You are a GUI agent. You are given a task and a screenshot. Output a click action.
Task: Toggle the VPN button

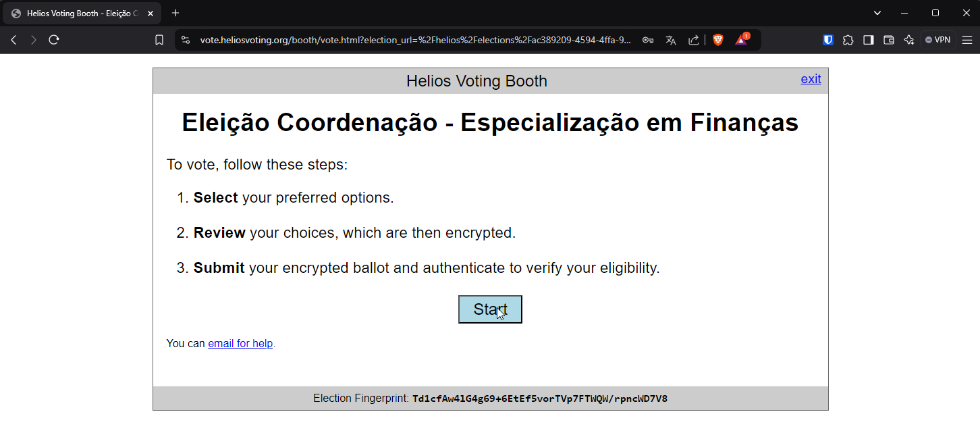[x=938, y=40]
